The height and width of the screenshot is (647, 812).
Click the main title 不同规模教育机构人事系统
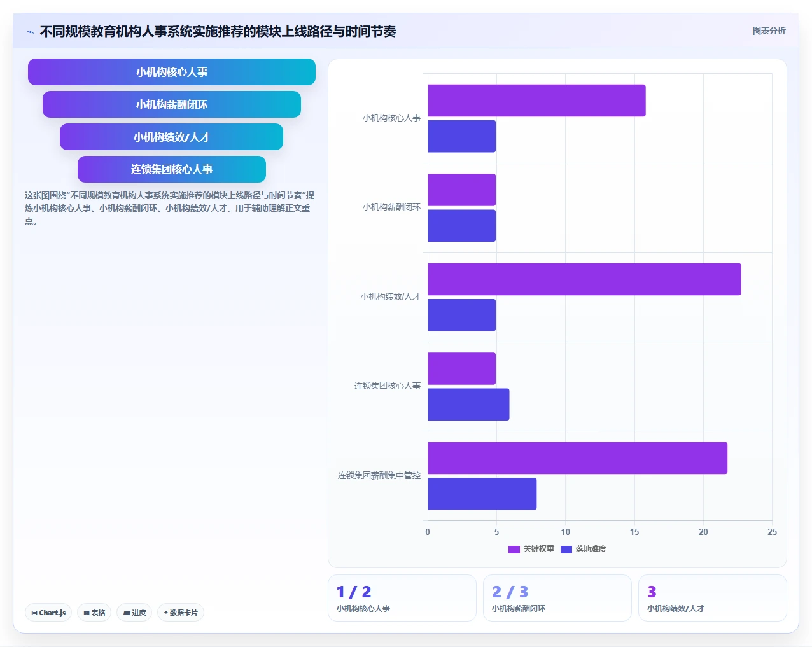click(218, 31)
